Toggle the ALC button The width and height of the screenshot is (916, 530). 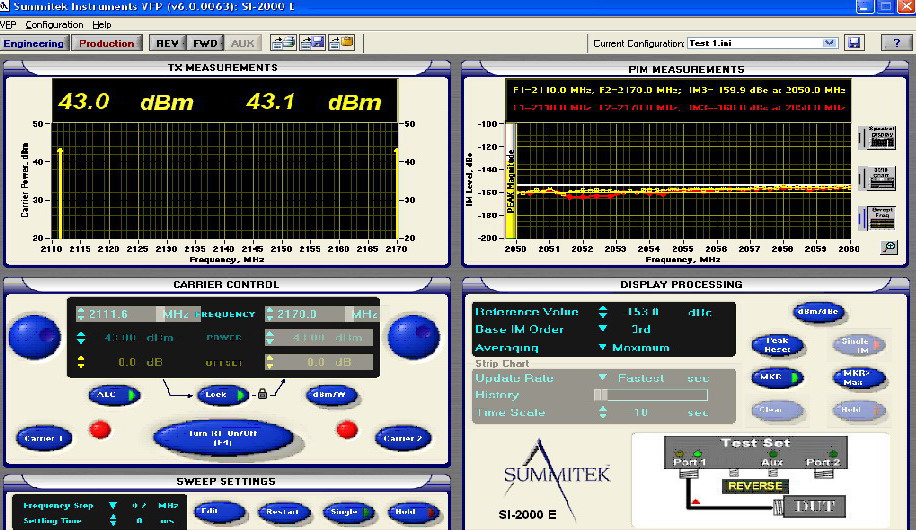pos(114,395)
